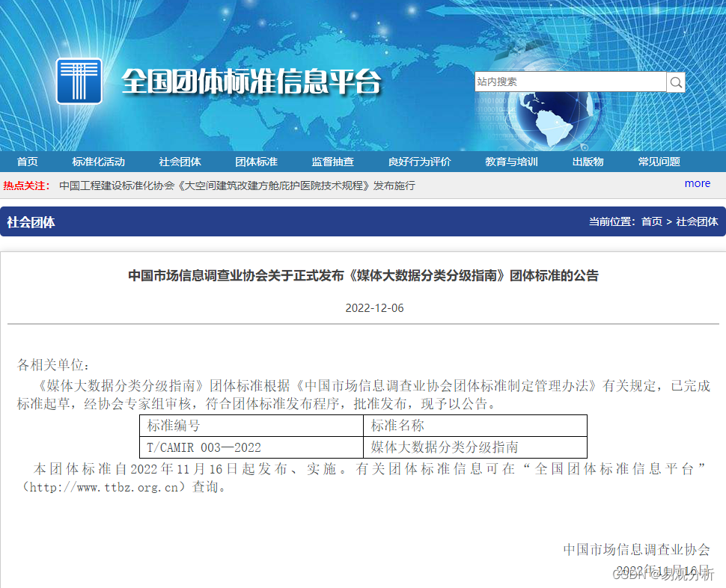This screenshot has width=726, height=588.
Task: Click the blue T-shaped platform logo
Action: click(79, 81)
